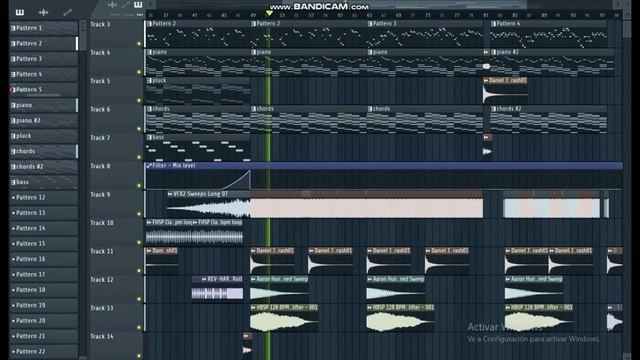Mute Track 8 with its green LED
The width and height of the screenshot is (640, 360).
[x=139, y=185]
